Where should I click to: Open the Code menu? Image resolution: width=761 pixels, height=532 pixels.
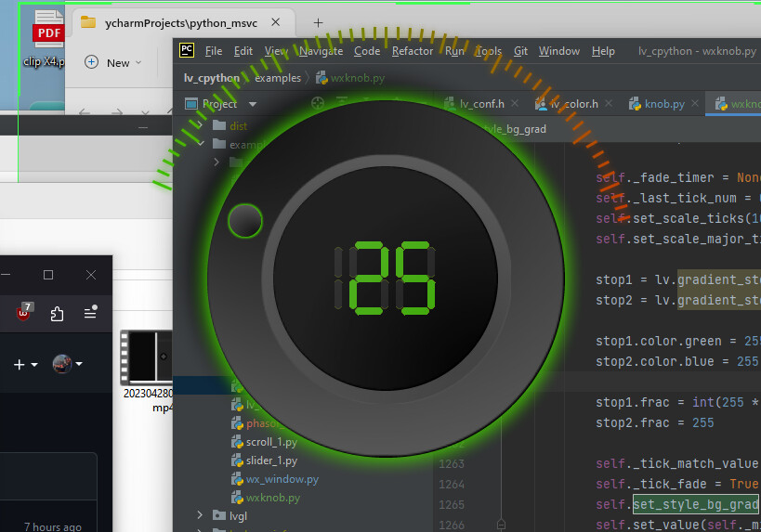click(367, 51)
